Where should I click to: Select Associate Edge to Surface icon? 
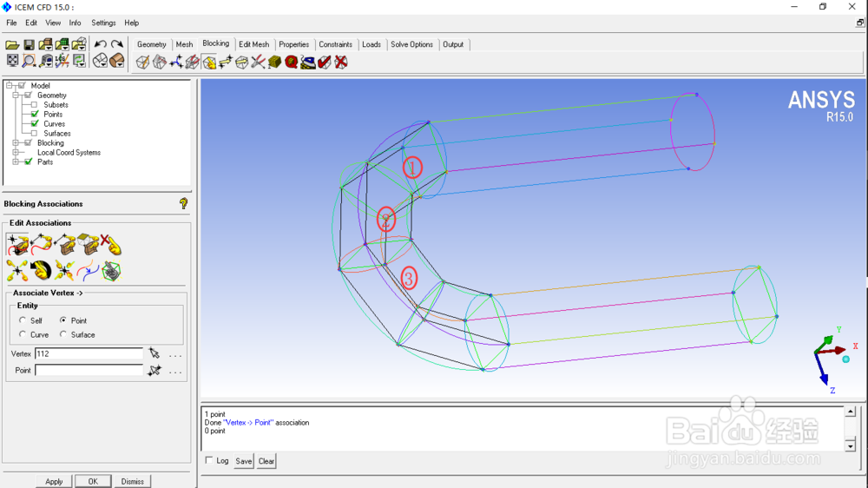click(65, 244)
